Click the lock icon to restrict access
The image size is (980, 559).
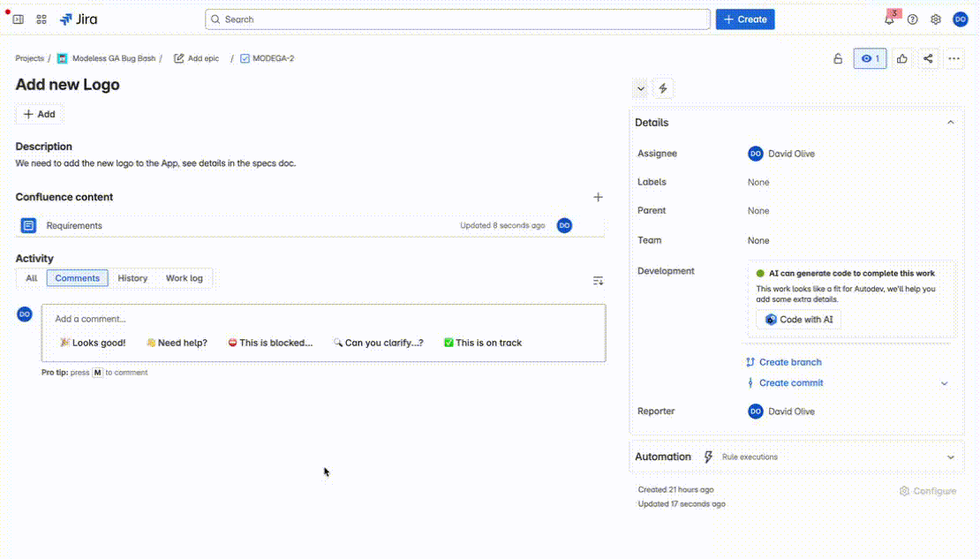837,58
